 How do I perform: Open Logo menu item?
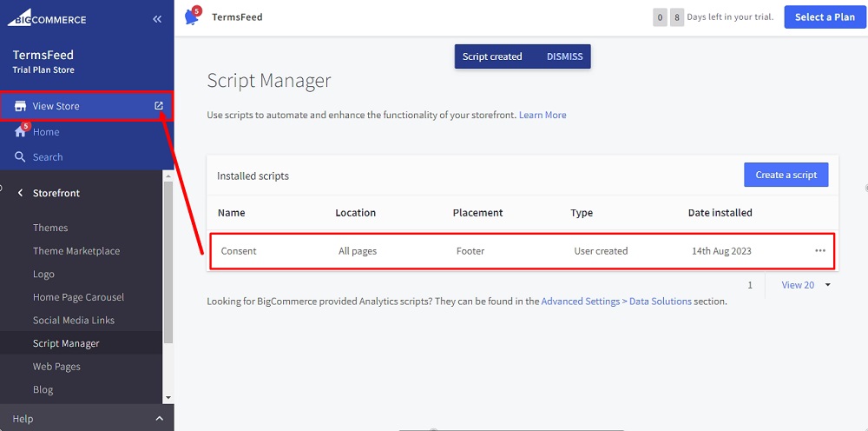(x=43, y=275)
